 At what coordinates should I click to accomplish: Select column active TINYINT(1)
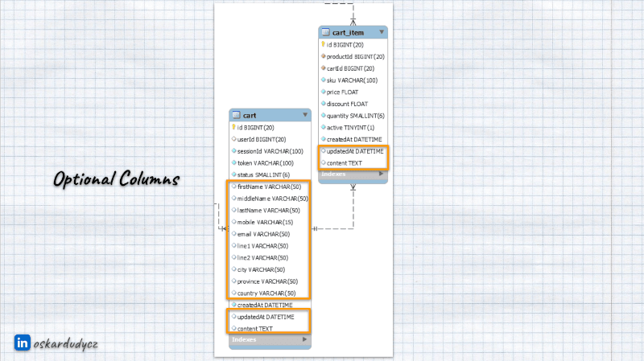[x=350, y=128]
